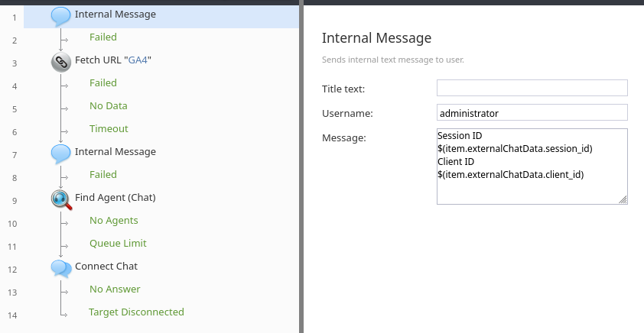Select the No Data exit branch
This screenshot has width=644, height=333.
pyautogui.click(x=109, y=106)
